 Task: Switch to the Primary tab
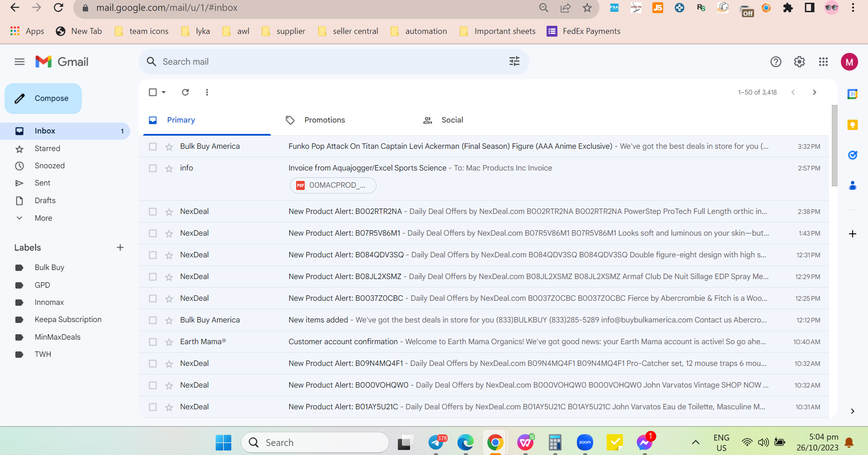click(207, 120)
